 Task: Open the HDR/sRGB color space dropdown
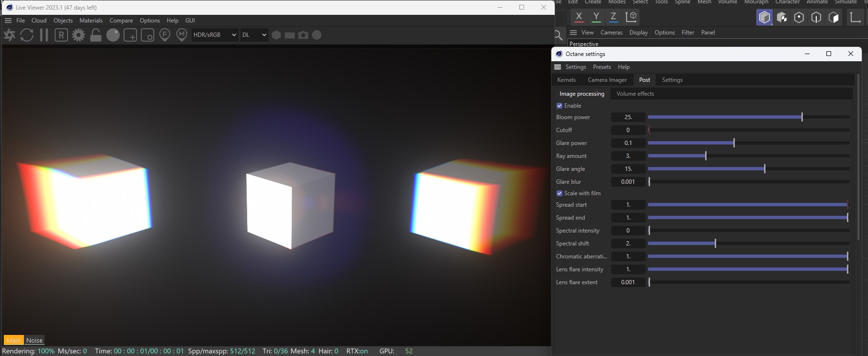(x=215, y=35)
